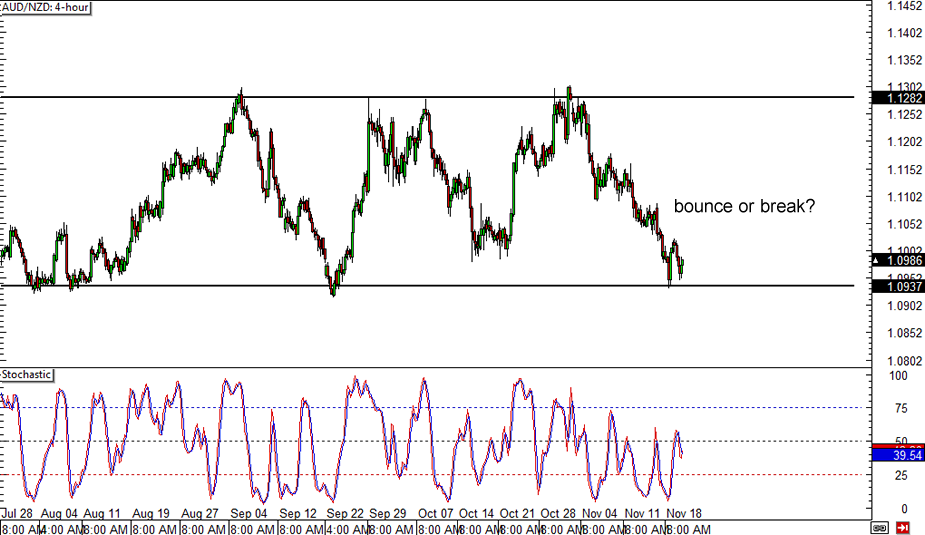Screen dimensions: 925x535
Task: Click the 1.0986 current price tag
Action: [898, 260]
